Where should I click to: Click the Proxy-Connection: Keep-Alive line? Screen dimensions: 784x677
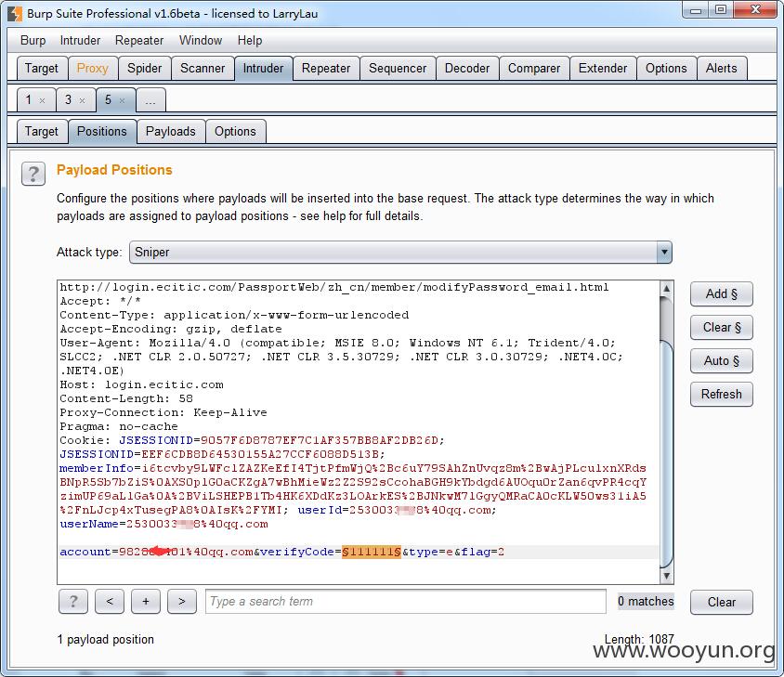click(x=163, y=412)
